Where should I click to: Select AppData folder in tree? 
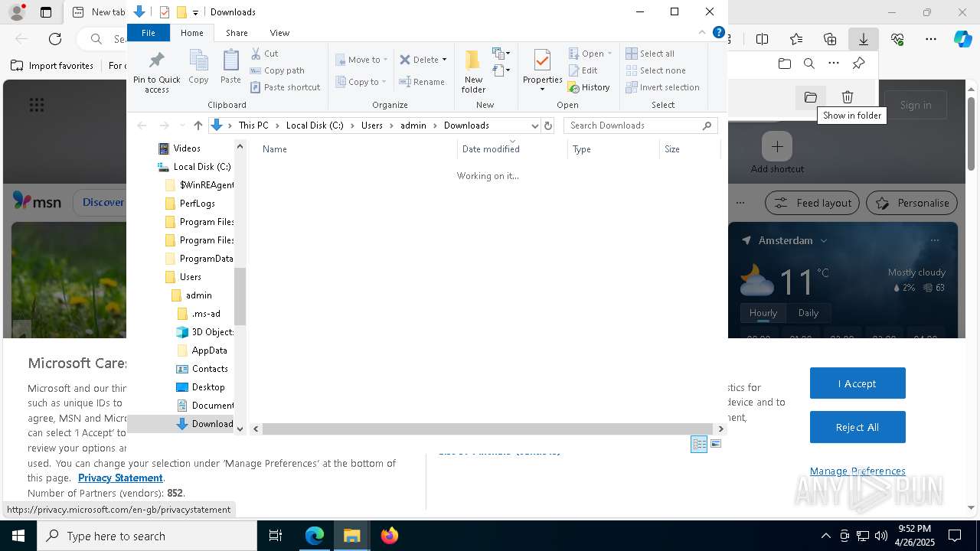coord(209,350)
